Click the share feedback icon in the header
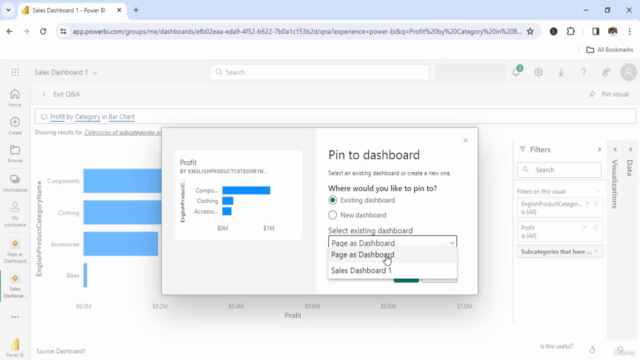 coord(606,72)
